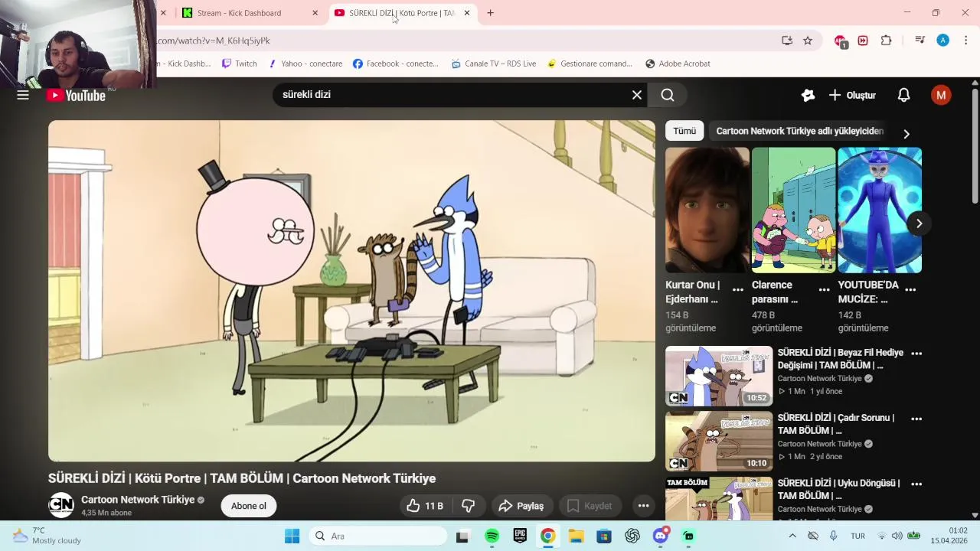Open Discord from the taskbar
The height and width of the screenshot is (551, 980).
(x=661, y=536)
